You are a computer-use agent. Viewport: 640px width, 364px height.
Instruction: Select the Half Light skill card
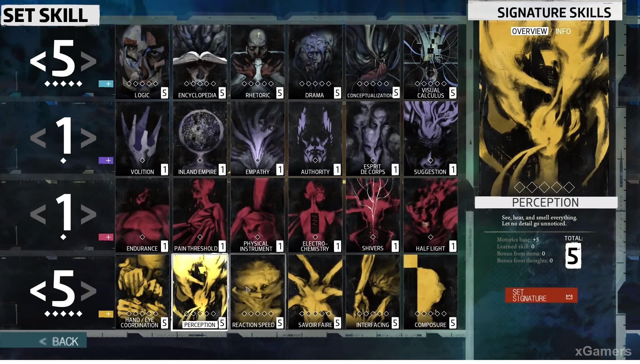(431, 215)
